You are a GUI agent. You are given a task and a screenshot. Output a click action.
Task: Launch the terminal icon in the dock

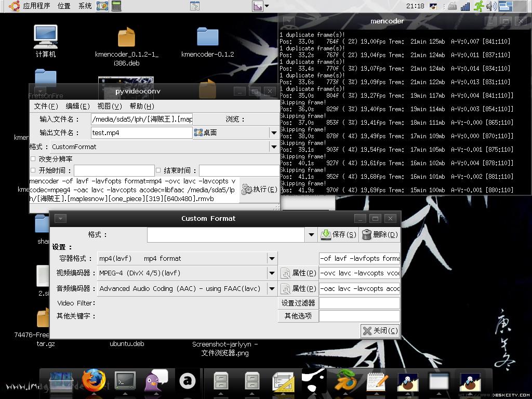(125, 381)
